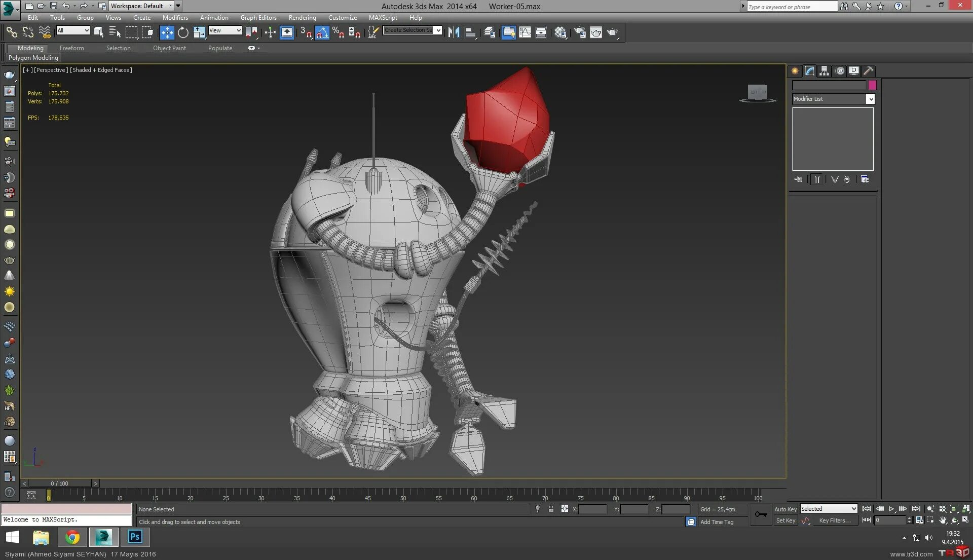Toggle the Selection Lock padlock
Viewport: 973px width, 560px height.
tap(551, 509)
